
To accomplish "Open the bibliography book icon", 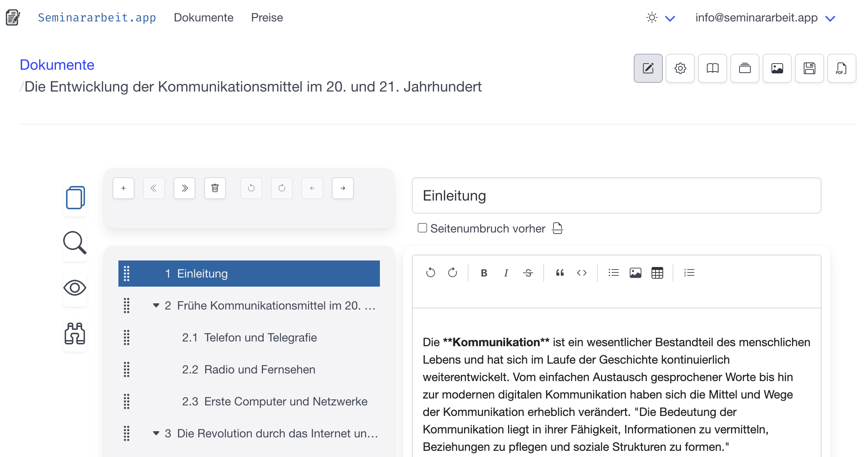I will [713, 68].
